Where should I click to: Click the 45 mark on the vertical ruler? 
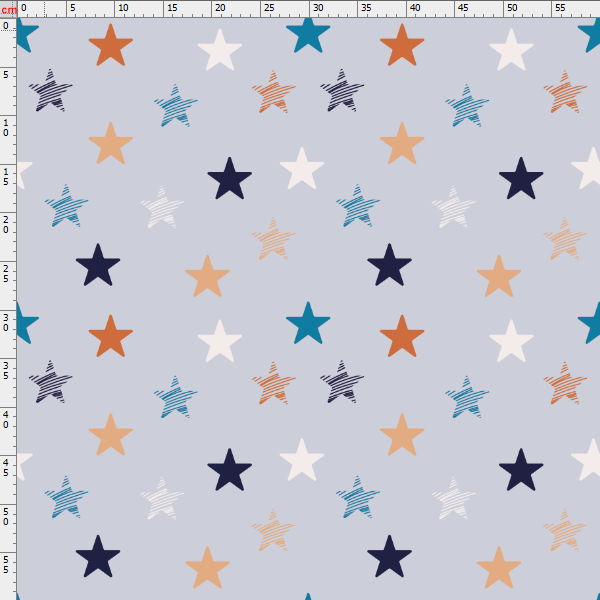click(6, 469)
